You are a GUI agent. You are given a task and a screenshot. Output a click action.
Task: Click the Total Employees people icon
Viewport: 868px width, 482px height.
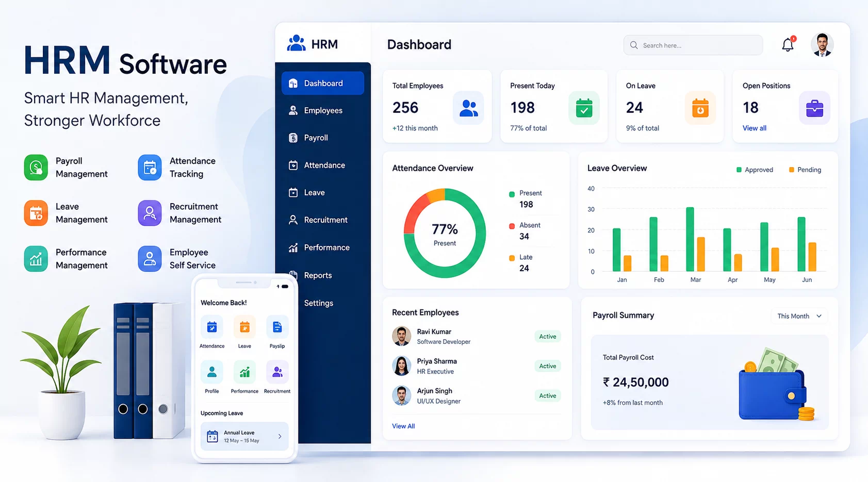tap(468, 108)
